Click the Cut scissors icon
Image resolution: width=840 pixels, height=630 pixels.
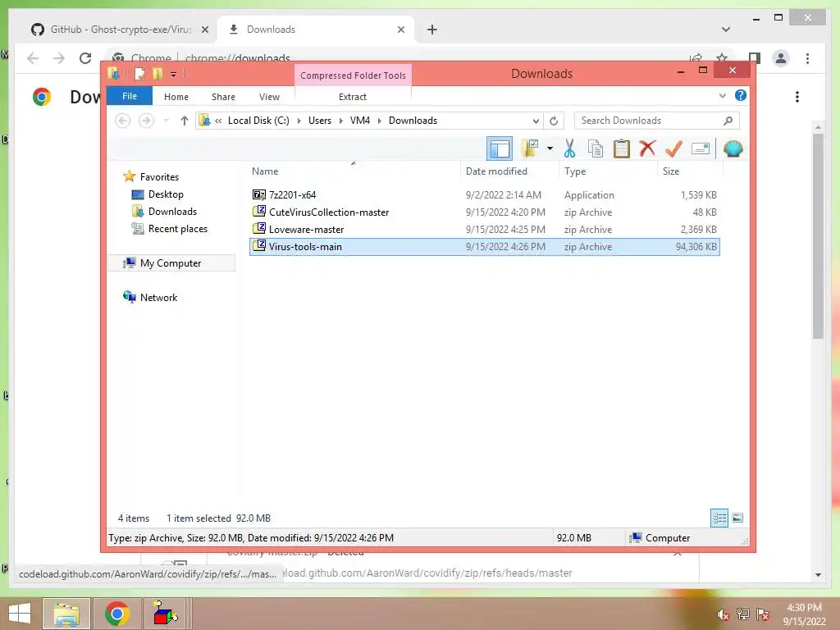point(569,148)
